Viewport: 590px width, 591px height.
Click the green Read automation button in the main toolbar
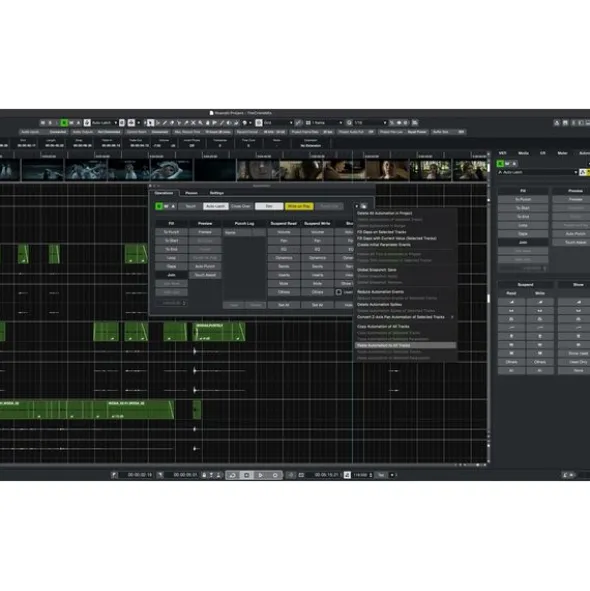coord(64,123)
